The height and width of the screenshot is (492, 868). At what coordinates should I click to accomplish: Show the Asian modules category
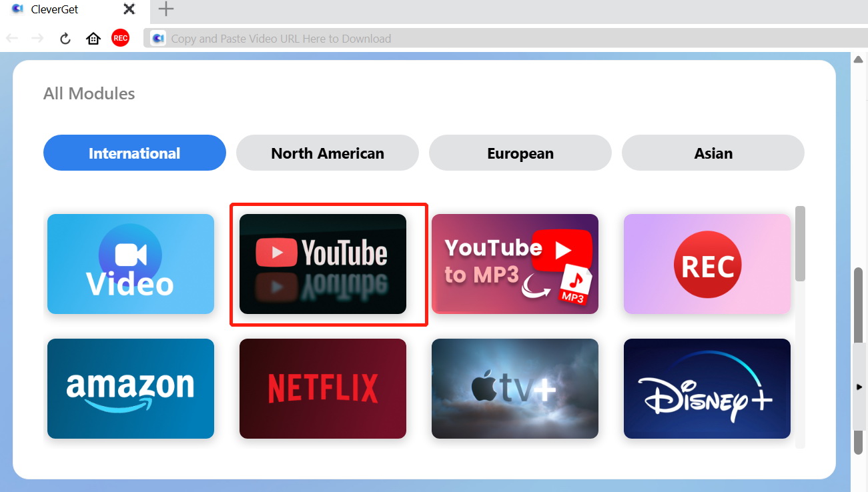tap(713, 153)
